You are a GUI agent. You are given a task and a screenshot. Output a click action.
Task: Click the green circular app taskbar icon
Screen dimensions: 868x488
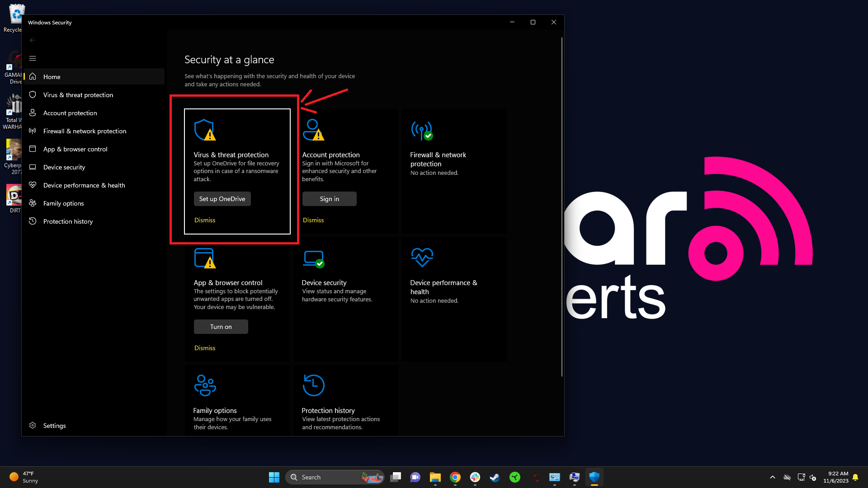click(x=515, y=477)
